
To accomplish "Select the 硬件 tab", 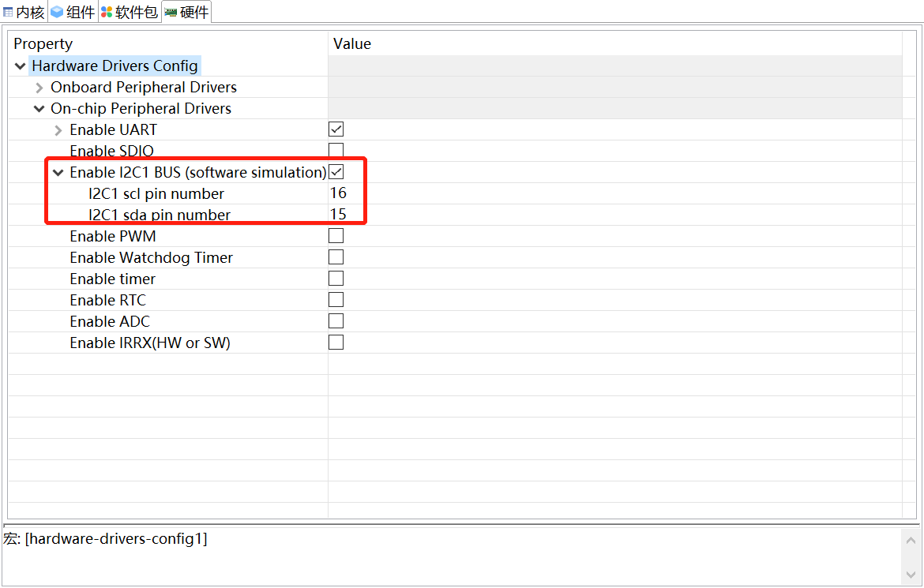I will (x=186, y=12).
